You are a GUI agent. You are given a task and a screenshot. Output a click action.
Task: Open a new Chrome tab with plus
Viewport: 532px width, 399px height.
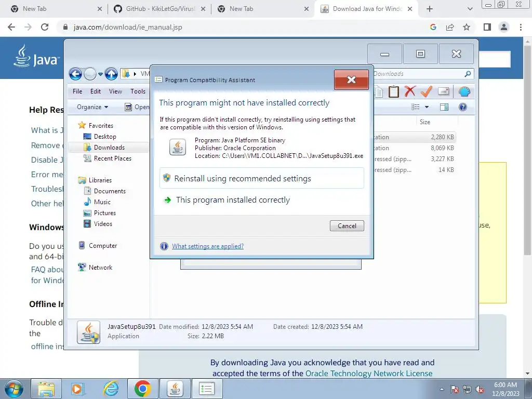(430, 9)
